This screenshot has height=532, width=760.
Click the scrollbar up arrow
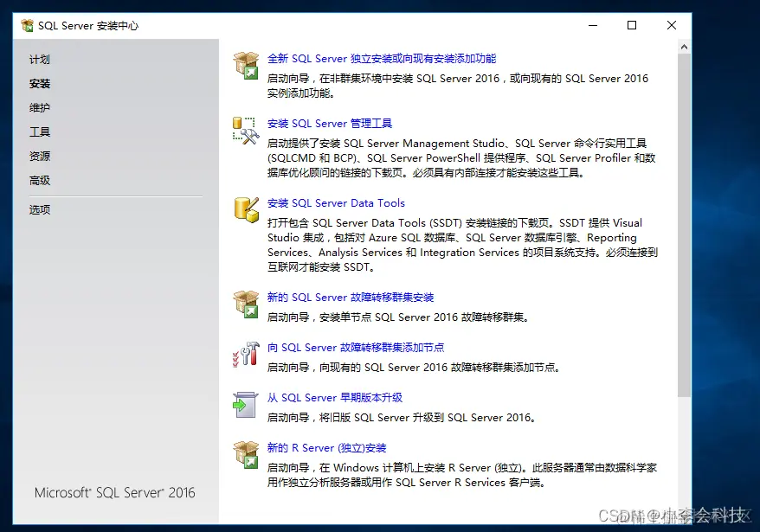tap(684, 47)
